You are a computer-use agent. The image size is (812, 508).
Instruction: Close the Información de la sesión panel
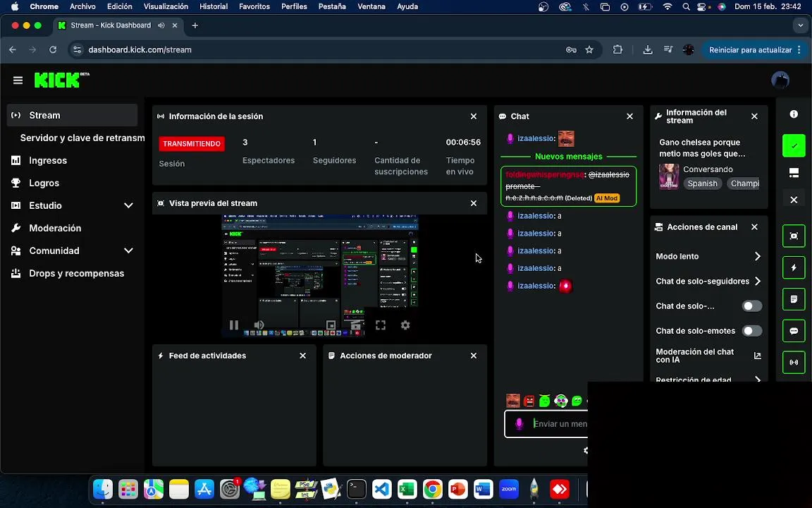[474, 116]
